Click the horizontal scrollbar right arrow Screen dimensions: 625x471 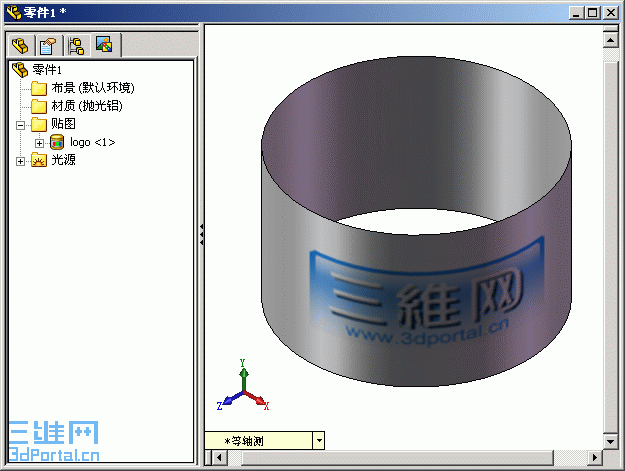point(594,457)
